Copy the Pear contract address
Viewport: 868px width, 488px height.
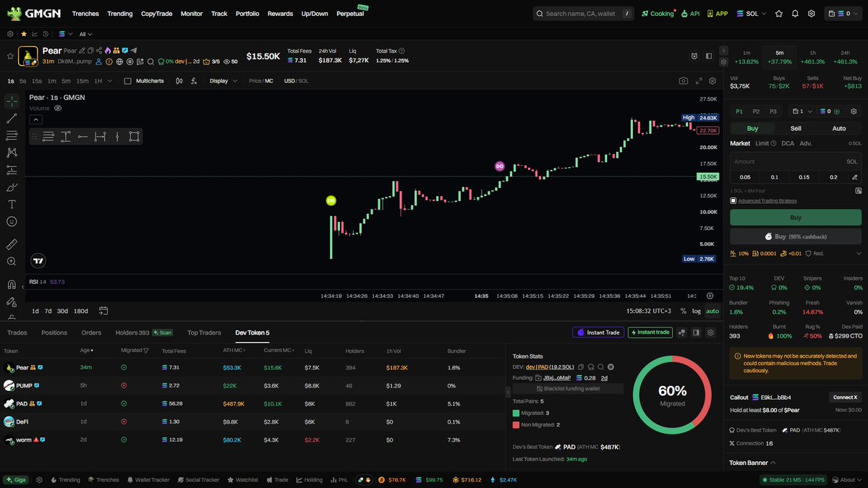(x=90, y=51)
